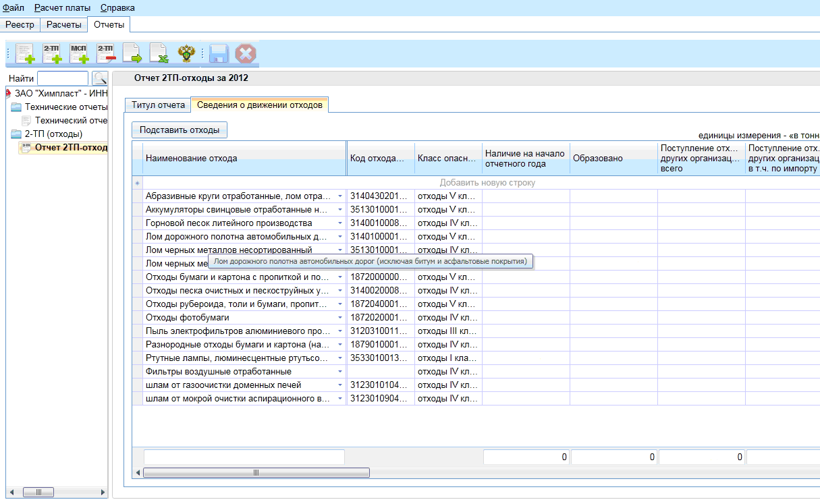Click the Подставить отходы button
The image size is (820, 504).
(180, 130)
